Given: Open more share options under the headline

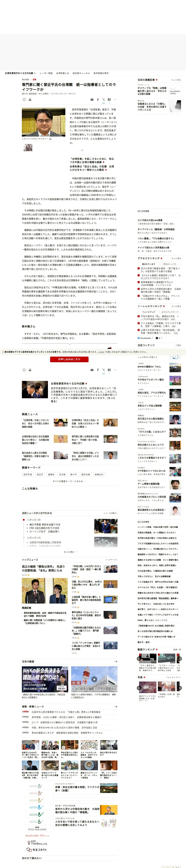Looking at the screenshot, I should (x=115, y=100).
